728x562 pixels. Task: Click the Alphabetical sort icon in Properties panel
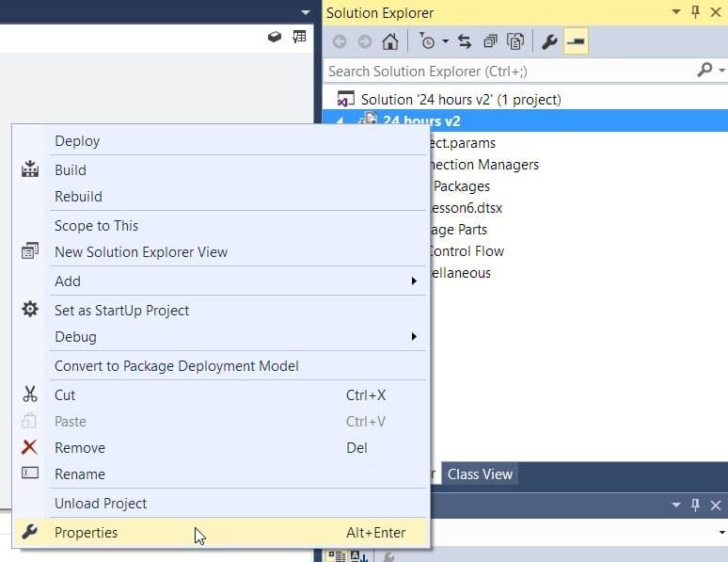coord(358,556)
